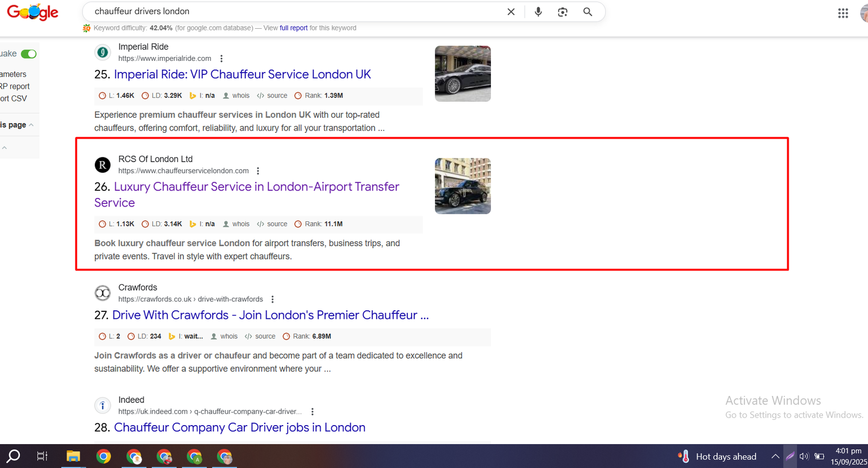868x468 pixels.
Task: Open the export CSV sidebar item
Action: [x=14, y=98]
